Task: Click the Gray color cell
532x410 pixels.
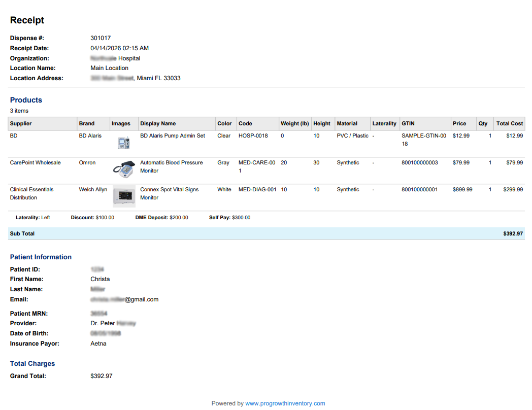Action: point(223,162)
